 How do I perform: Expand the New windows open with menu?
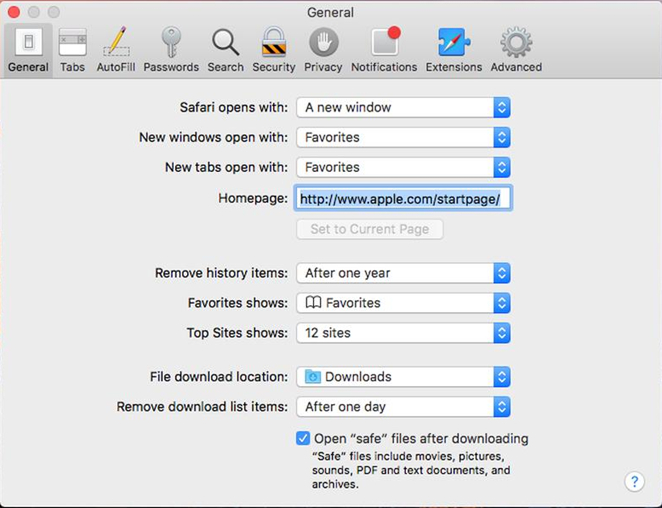(403, 137)
